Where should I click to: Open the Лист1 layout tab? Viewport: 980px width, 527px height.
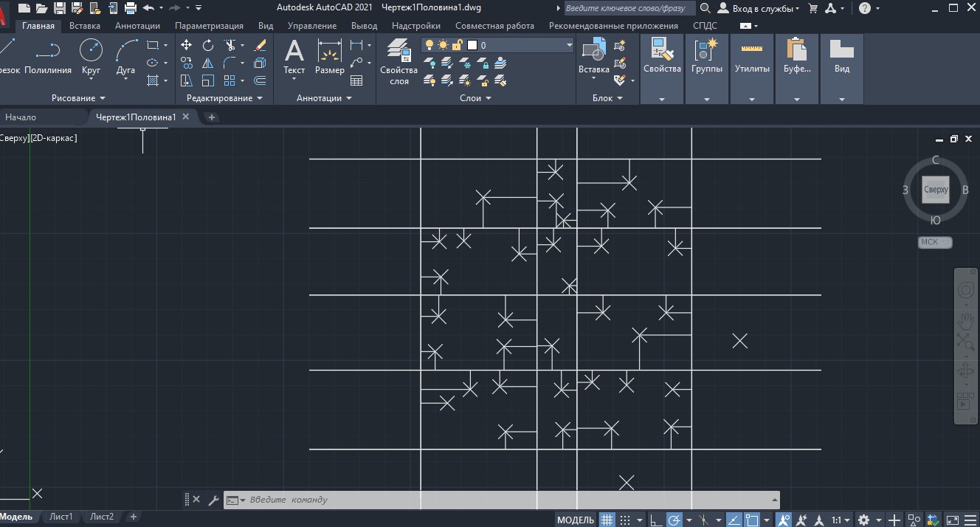coord(61,517)
